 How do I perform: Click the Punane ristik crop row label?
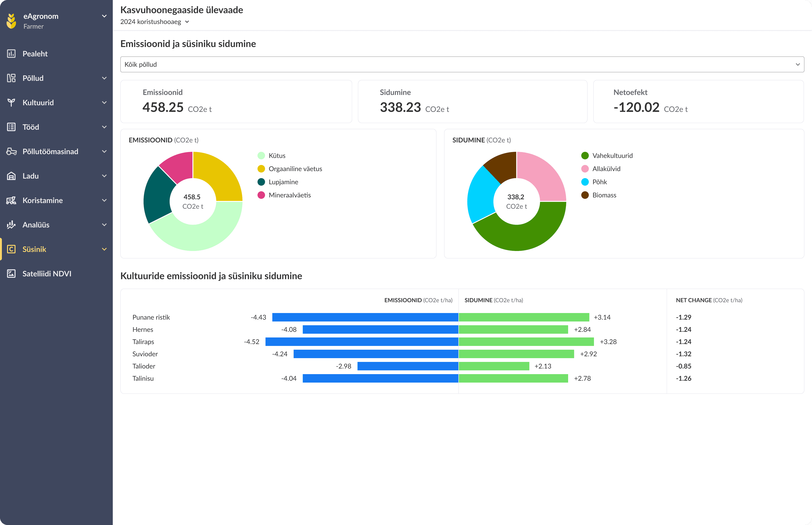pos(151,317)
